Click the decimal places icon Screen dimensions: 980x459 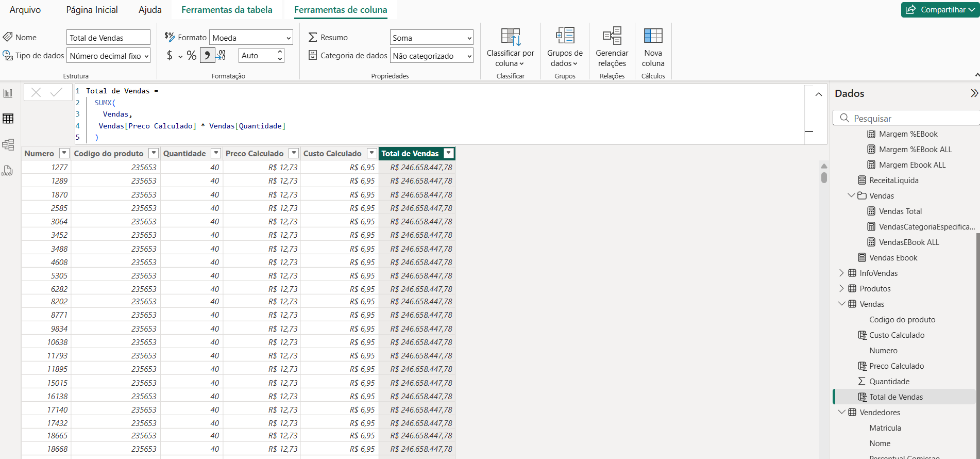(x=221, y=55)
